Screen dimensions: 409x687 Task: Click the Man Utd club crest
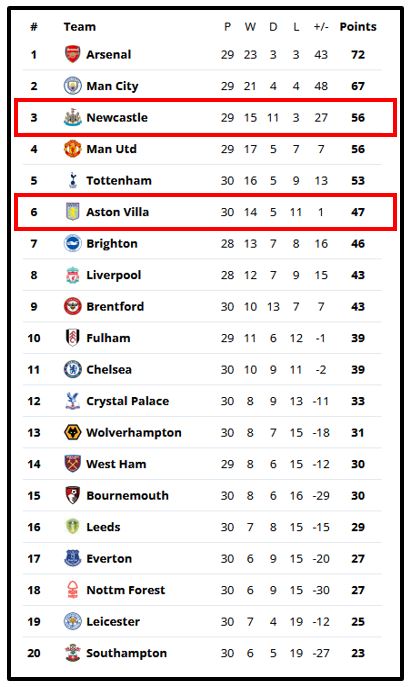coord(73,149)
